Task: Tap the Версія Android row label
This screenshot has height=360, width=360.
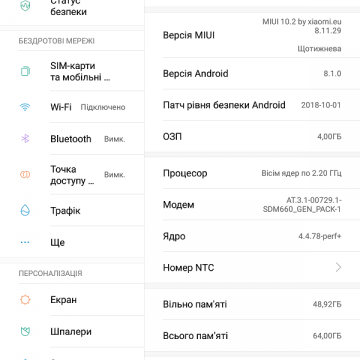Action: [196, 73]
